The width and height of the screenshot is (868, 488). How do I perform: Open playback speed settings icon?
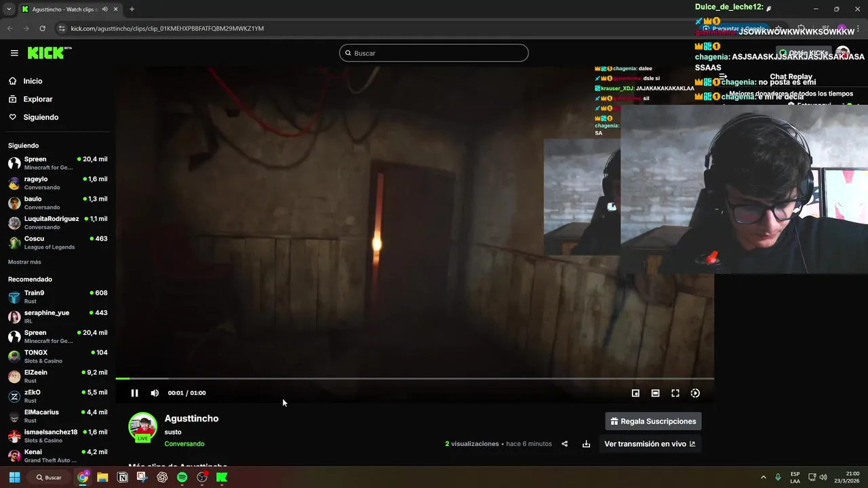point(695,393)
